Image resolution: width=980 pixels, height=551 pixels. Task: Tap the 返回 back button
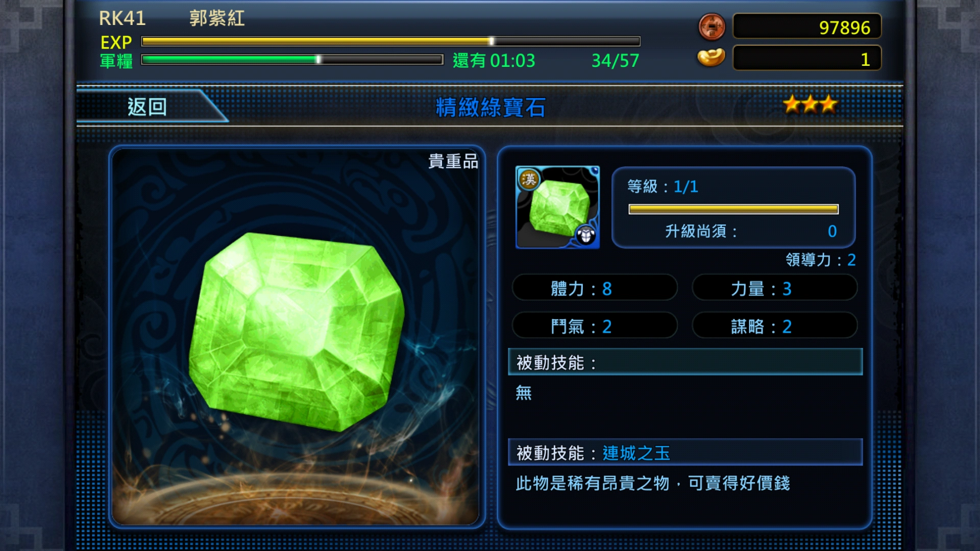[x=147, y=106]
